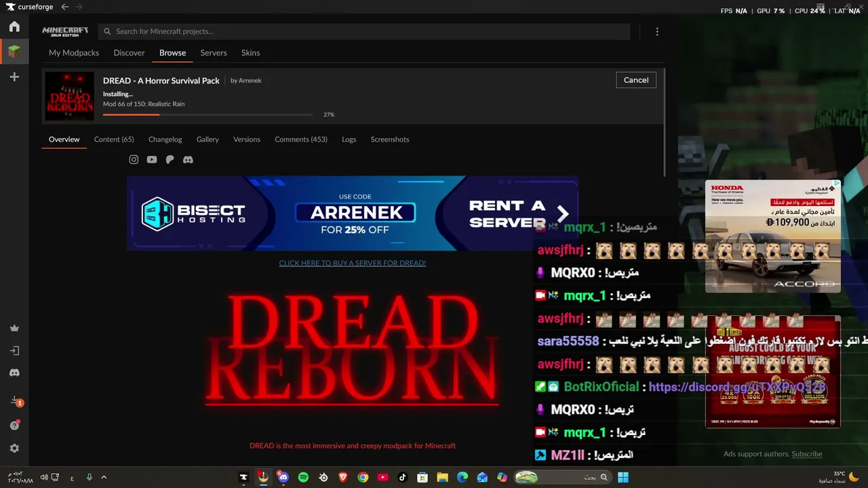Select the Minecraft grass block game icon
868x488 pixels.
[14, 52]
